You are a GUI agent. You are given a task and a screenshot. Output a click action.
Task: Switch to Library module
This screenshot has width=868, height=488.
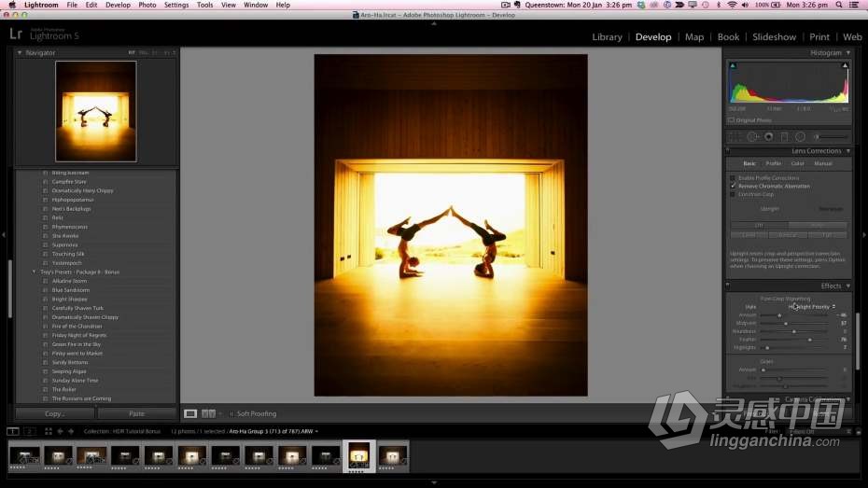coord(608,37)
